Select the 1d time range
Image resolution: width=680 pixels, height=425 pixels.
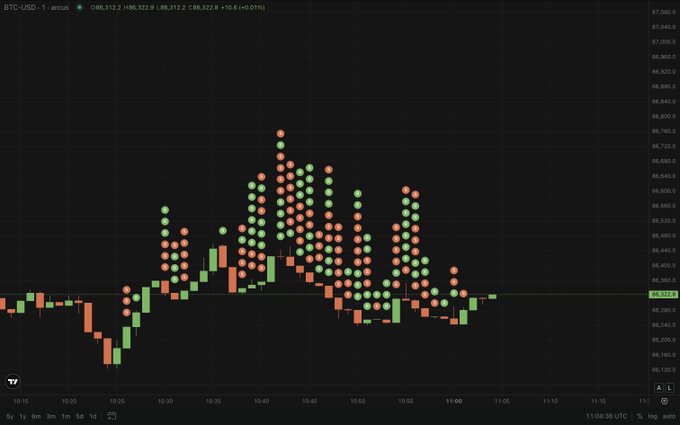(93, 416)
